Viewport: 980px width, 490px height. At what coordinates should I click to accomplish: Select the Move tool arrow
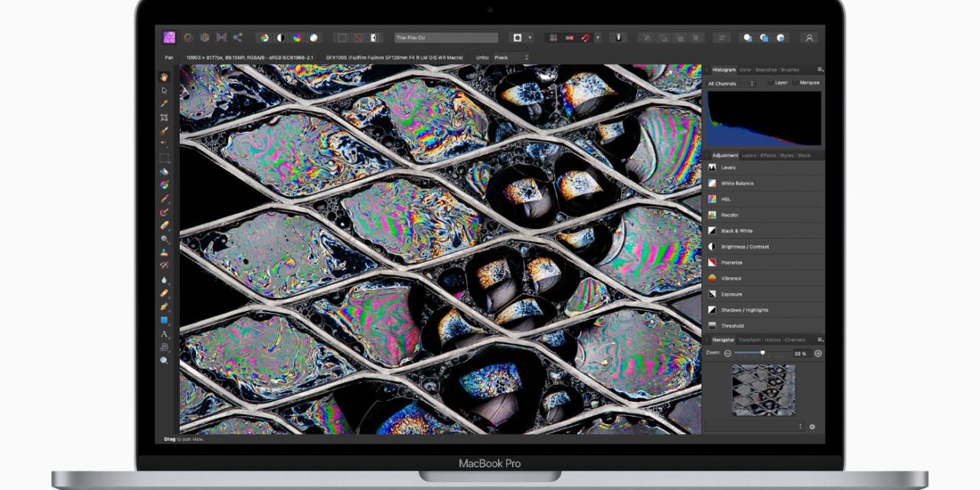click(164, 90)
